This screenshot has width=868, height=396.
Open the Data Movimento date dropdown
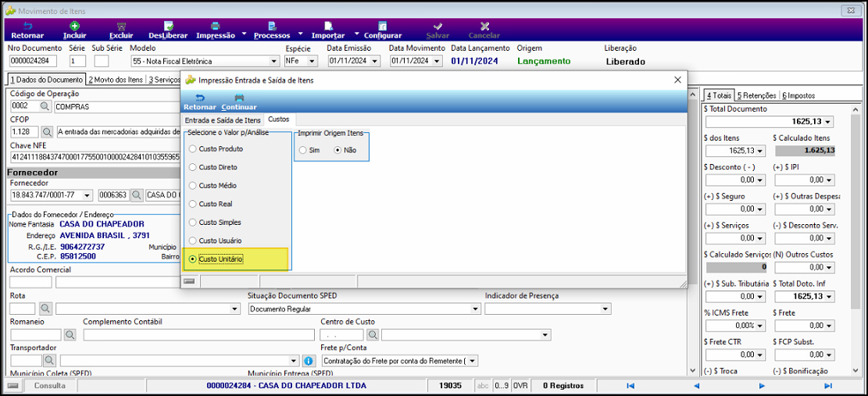click(x=438, y=61)
